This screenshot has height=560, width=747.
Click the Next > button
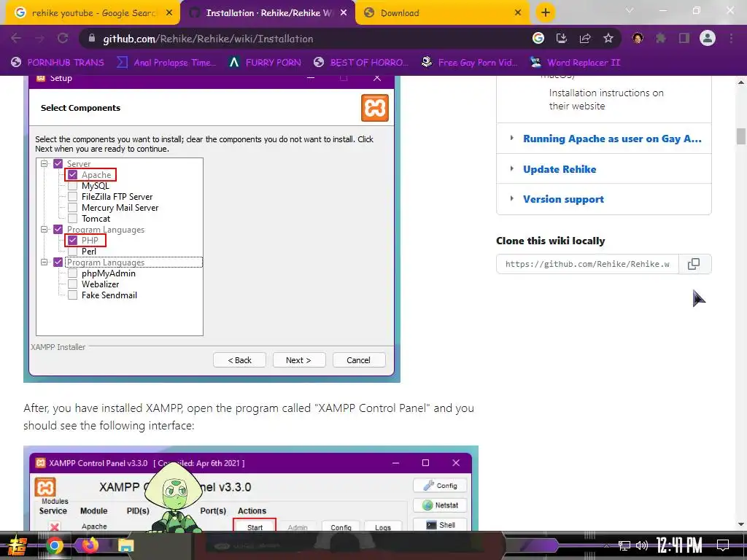[298, 360]
